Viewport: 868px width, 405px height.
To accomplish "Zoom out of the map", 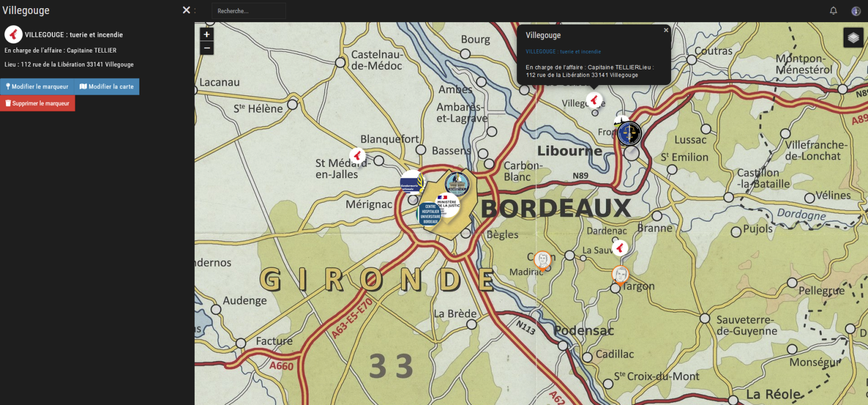I will (x=207, y=48).
